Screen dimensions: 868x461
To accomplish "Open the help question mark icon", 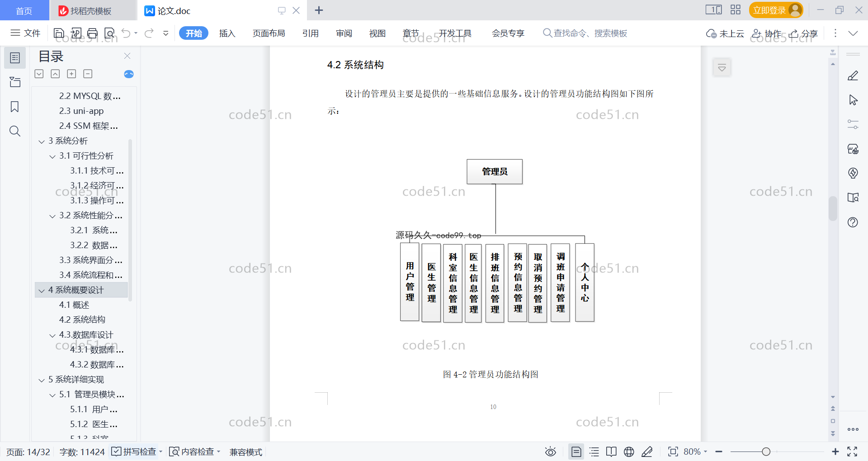I will coord(853,222).
